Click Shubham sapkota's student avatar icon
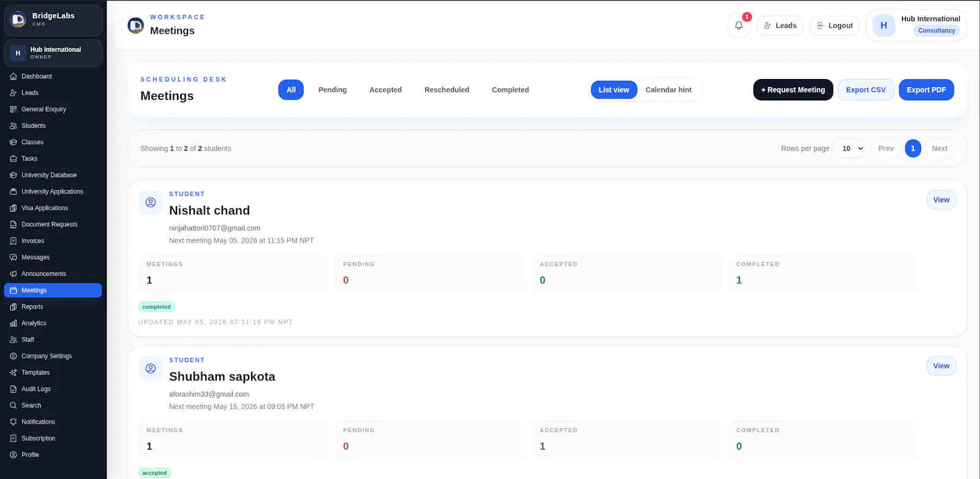 (x=151, y=368)
